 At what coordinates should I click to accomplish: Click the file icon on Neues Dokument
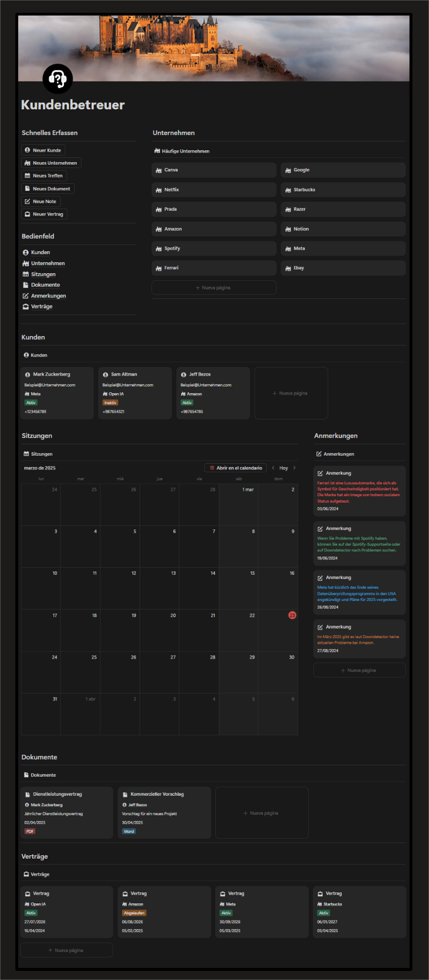[27, 188]
